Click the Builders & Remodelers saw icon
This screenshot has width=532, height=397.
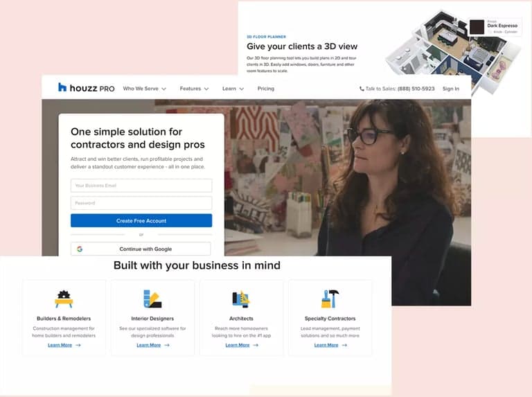(x=64, y=299)
